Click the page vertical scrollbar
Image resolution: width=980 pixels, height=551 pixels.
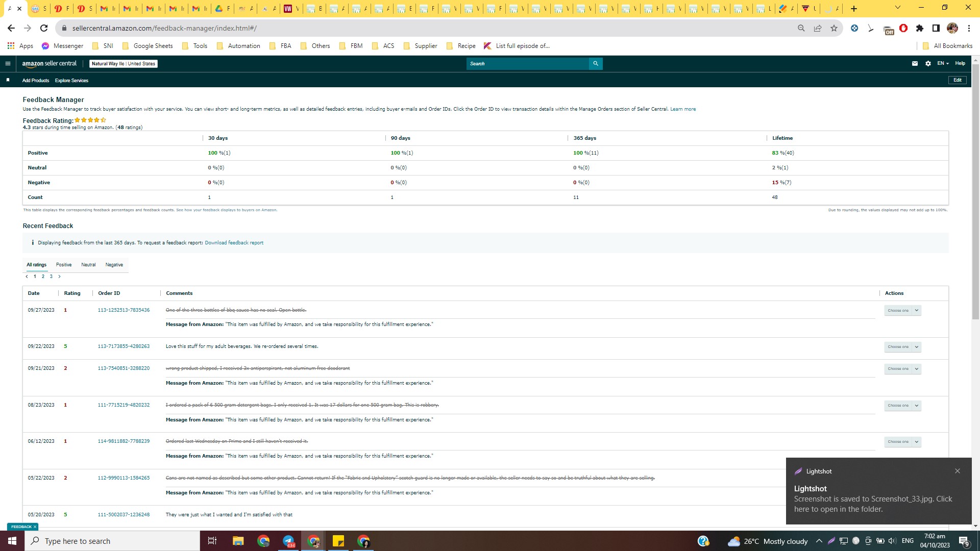point(975,191)
